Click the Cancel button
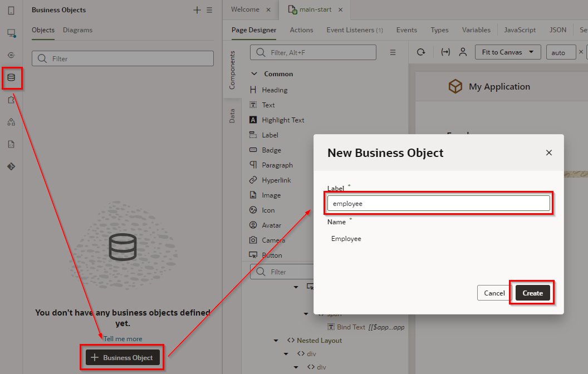This screenshot has height=374, width=588. tap(494, 293)
